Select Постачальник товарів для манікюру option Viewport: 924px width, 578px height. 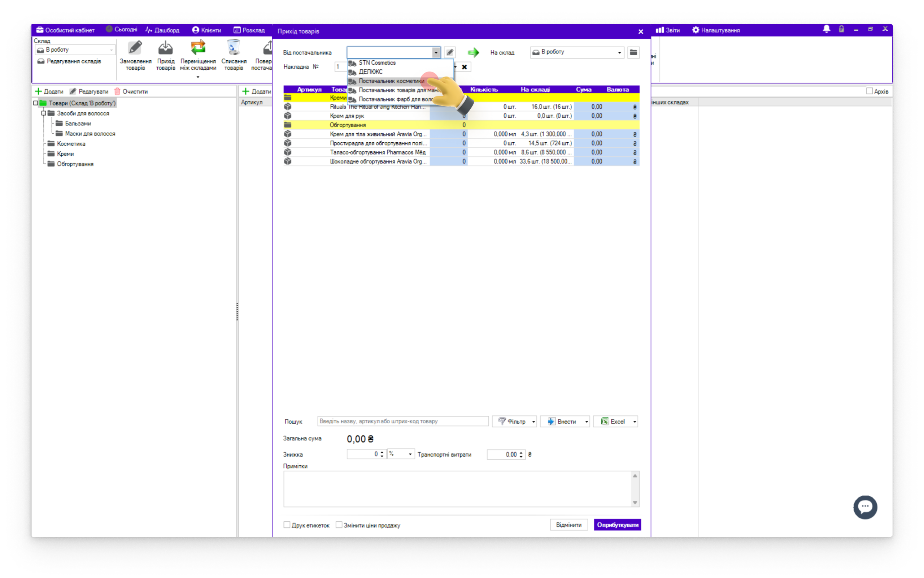[x=400, y=90]
